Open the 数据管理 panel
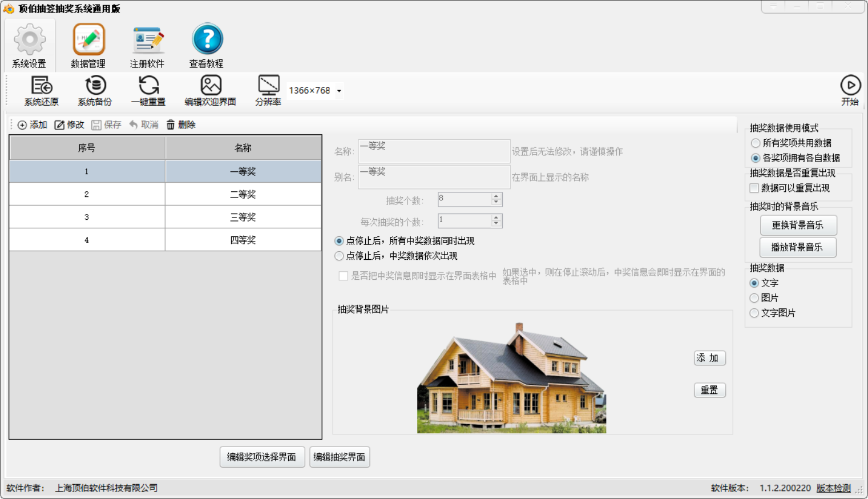868x499 pixels. (x=88, y=45)
